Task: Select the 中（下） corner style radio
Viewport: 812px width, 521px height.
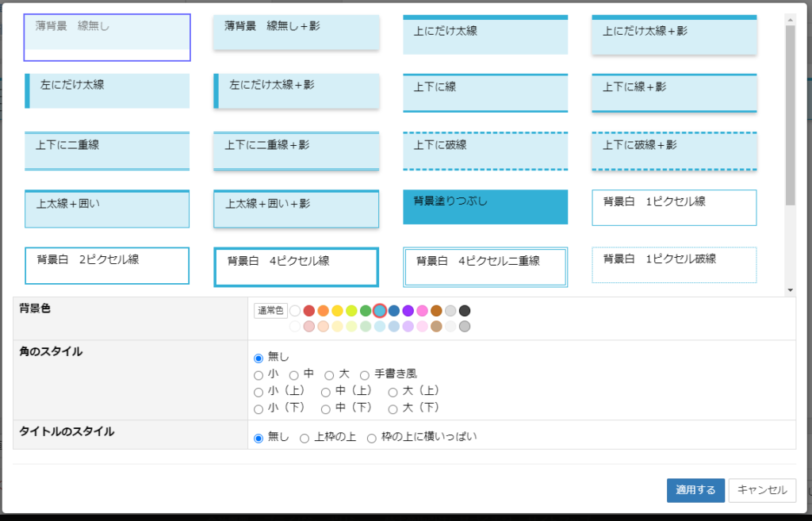Action: 327,409
